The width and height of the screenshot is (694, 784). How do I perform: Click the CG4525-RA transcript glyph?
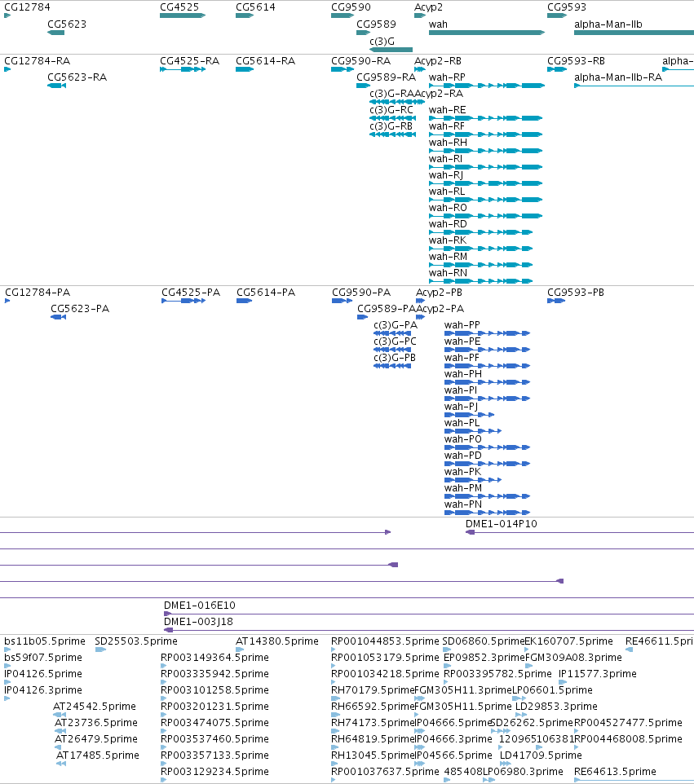(183, 69)
